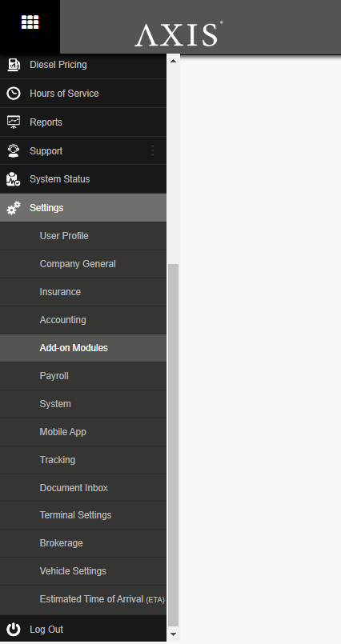Open the Tracking settings entry
341x644 pixels.
(x=83, y=459)
